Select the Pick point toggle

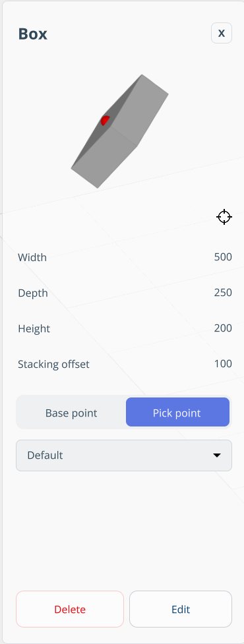[177, 413]
